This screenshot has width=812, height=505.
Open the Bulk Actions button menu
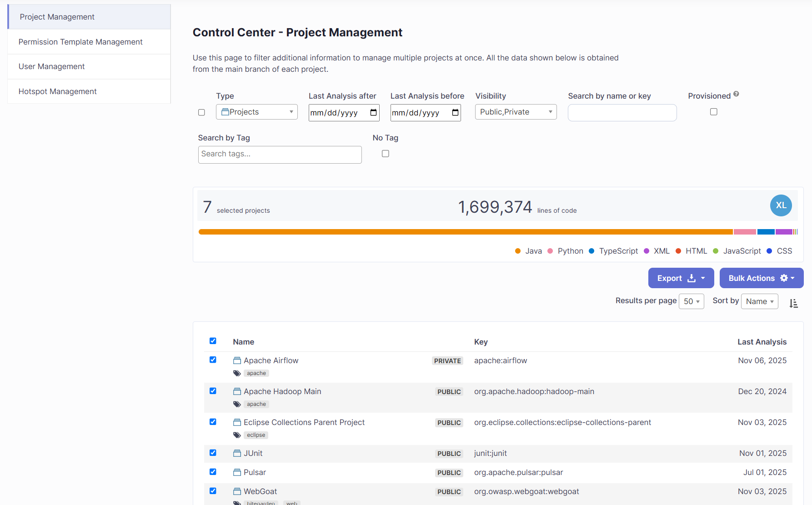761,278
